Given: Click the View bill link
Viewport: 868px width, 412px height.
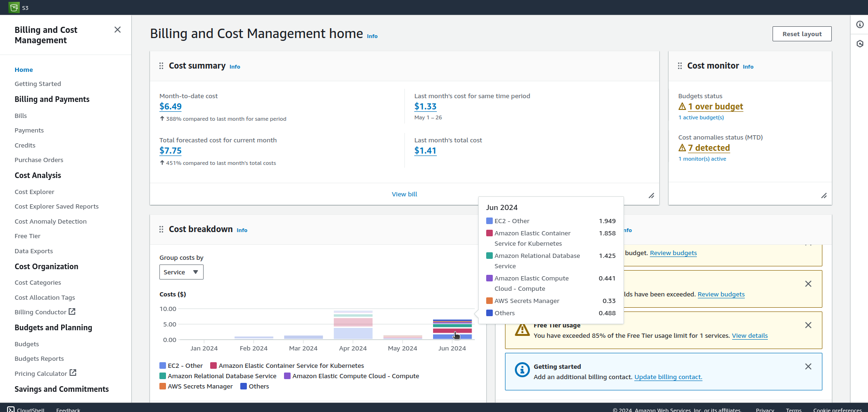Looking at the screenshot, I should 404,194.
